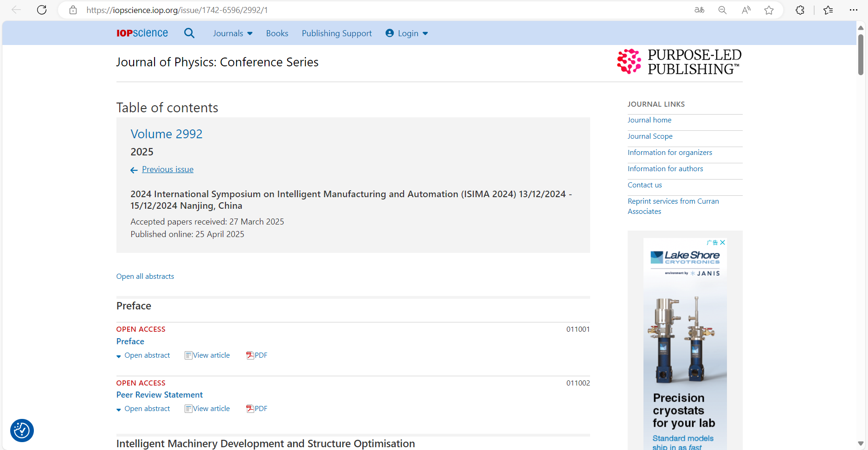Click Purpose-Led Publishing logo
The image size is (868, 450).
coord(679,62)
